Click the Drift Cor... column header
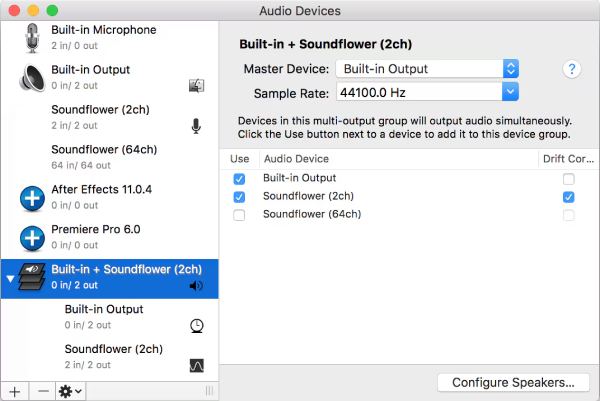 (x=569, y=159)
